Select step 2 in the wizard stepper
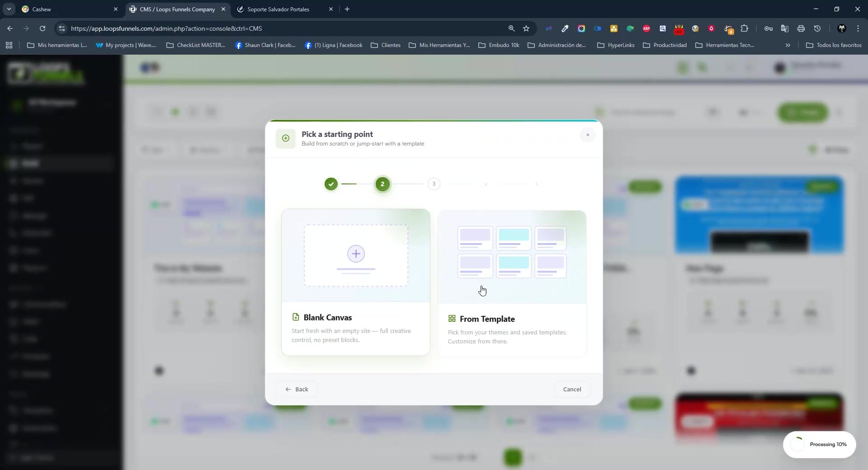Image resolution: width=868 pixels, height=470 pixels. tap(382, 184)
